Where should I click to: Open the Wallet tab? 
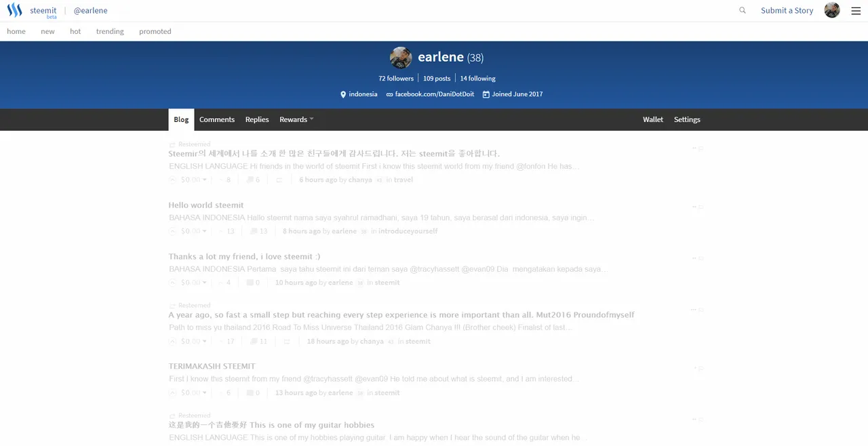click(653, 119)
